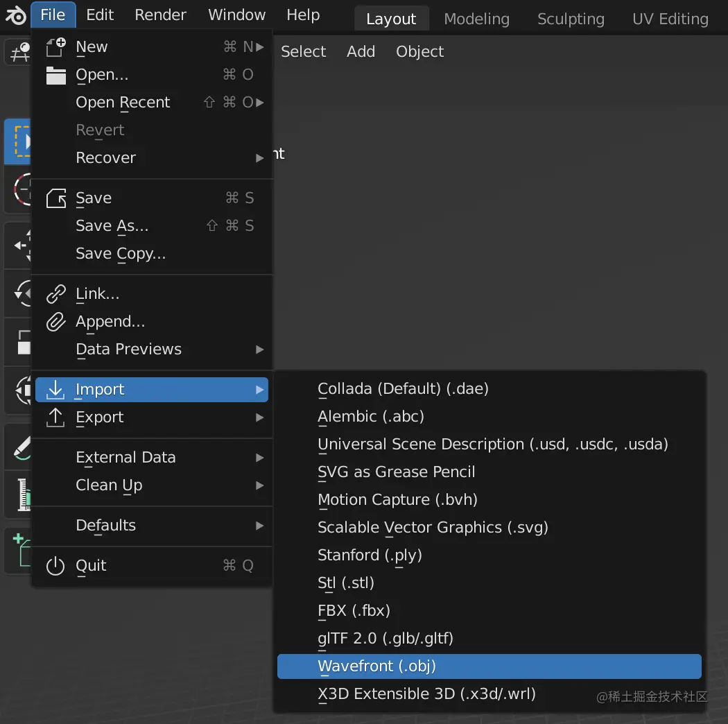
Task: Choose SVG as Grease Pencil
Action: tap(489, 472)
